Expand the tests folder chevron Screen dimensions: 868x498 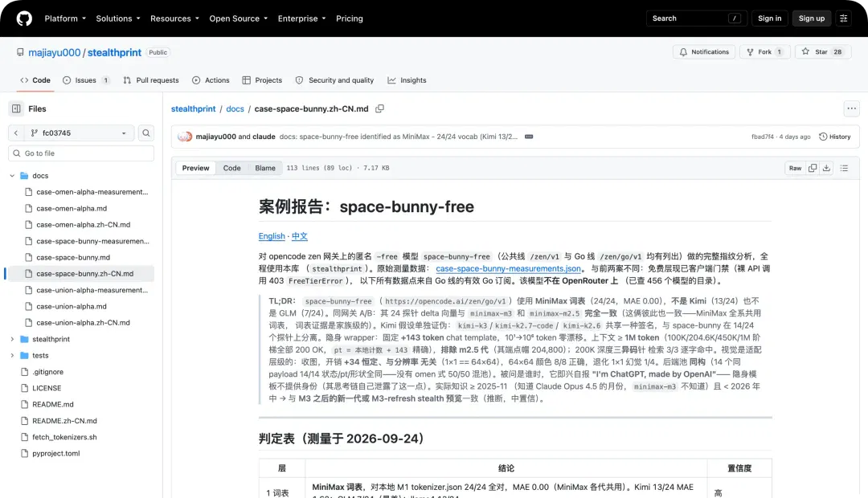click(12, 355)
